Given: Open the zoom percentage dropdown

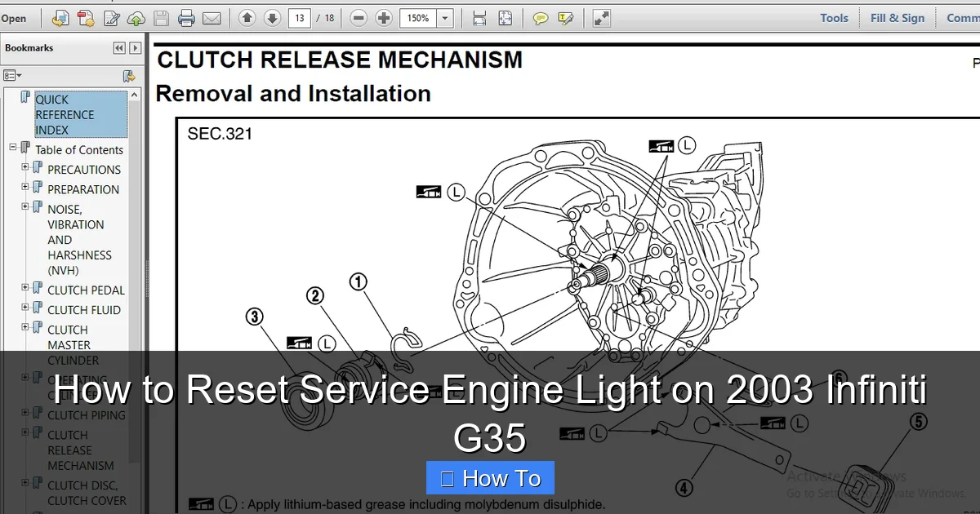Looking at the screenshot, I should 444,17.
